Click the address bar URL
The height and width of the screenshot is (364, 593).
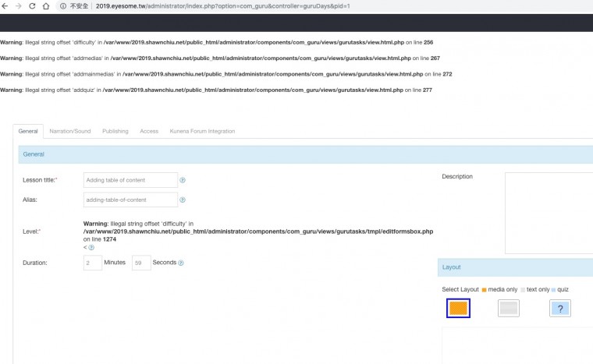click(x=222, y=6)
